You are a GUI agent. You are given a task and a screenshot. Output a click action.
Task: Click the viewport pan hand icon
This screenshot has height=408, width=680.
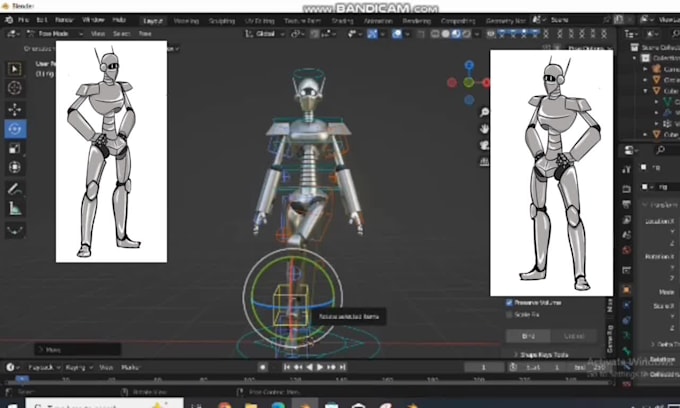(x=484, y=129)
